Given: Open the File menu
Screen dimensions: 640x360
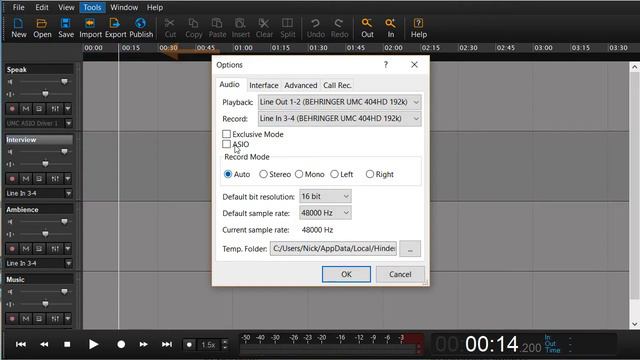Looking at the screenshot, I should 18,7.
